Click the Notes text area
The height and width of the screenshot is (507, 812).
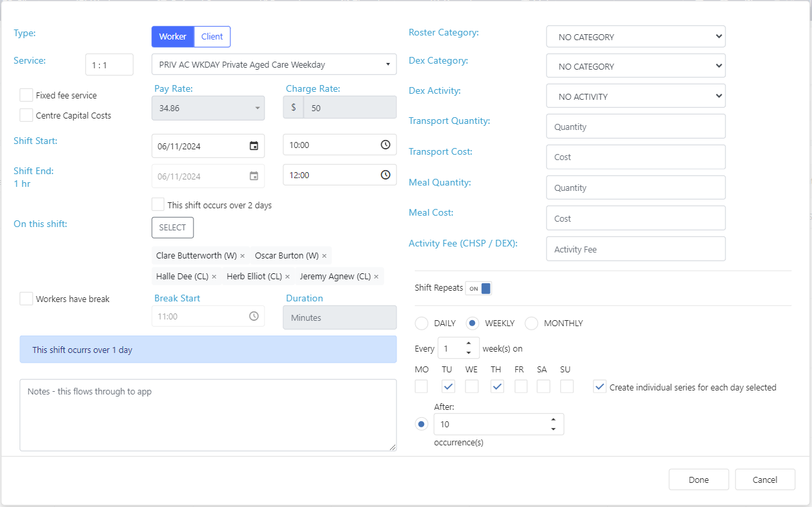click(x=208, y=415)
